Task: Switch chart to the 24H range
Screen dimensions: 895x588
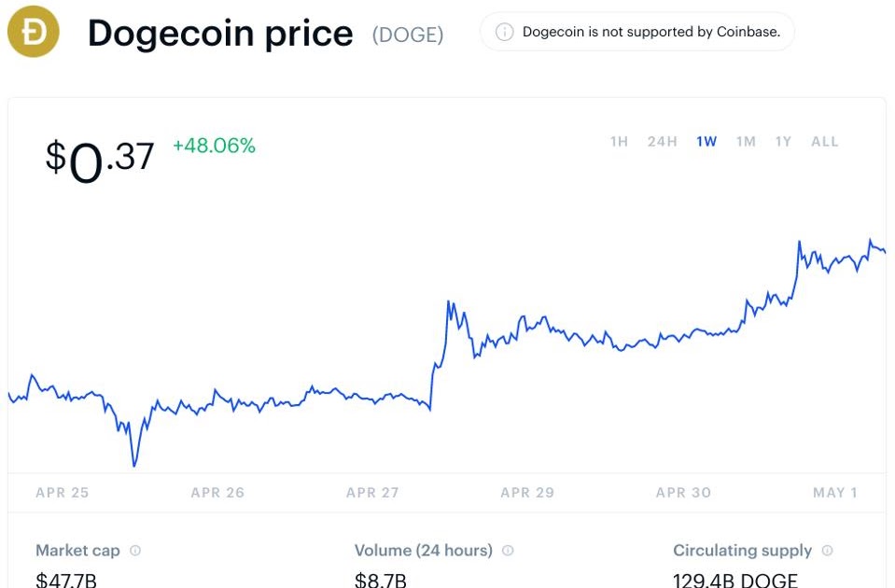Action: coord(662,142)
